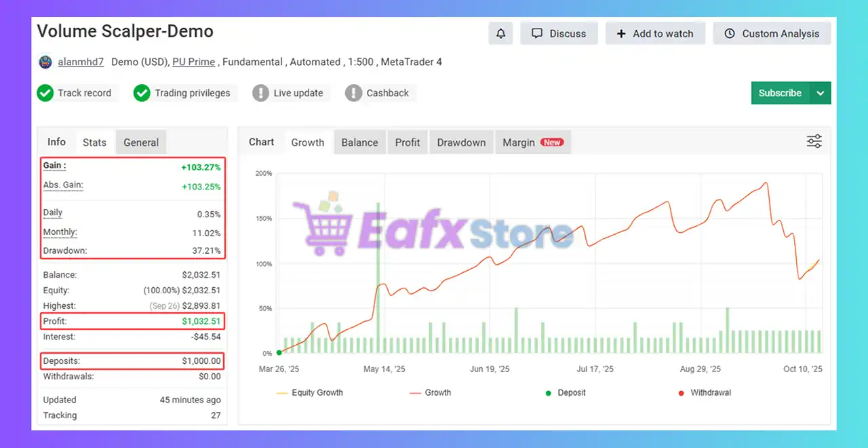Click the notification bell icon
Viewport: 868px width, 448px height.
(x=500, y=33)
